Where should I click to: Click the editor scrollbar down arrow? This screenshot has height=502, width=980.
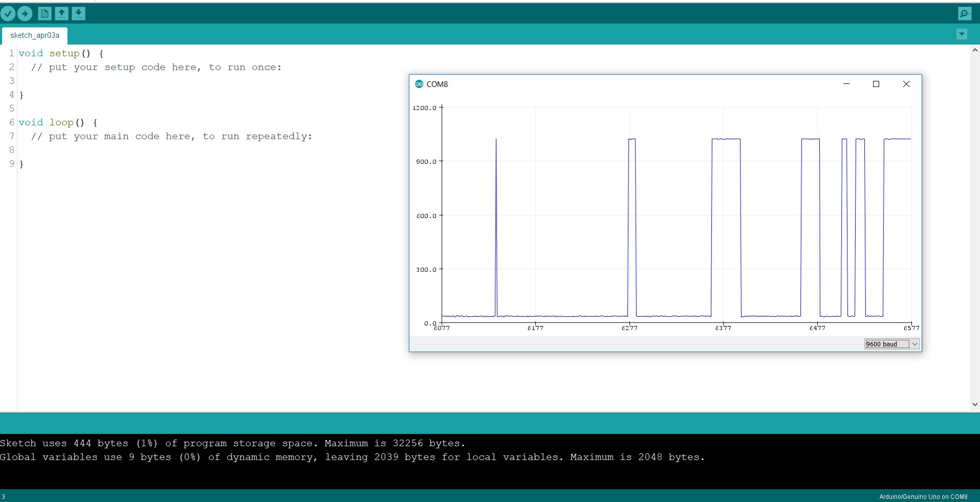tap(975, 404)
